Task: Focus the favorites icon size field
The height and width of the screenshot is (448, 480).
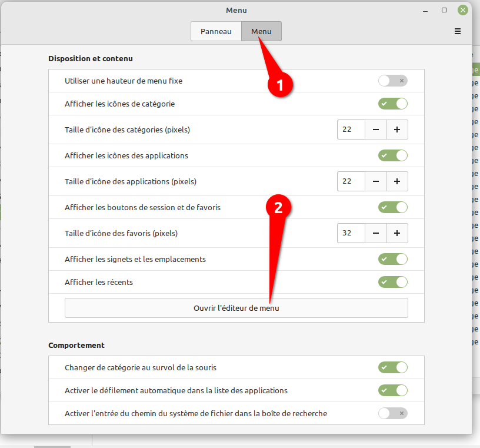Action: [351, 233]
